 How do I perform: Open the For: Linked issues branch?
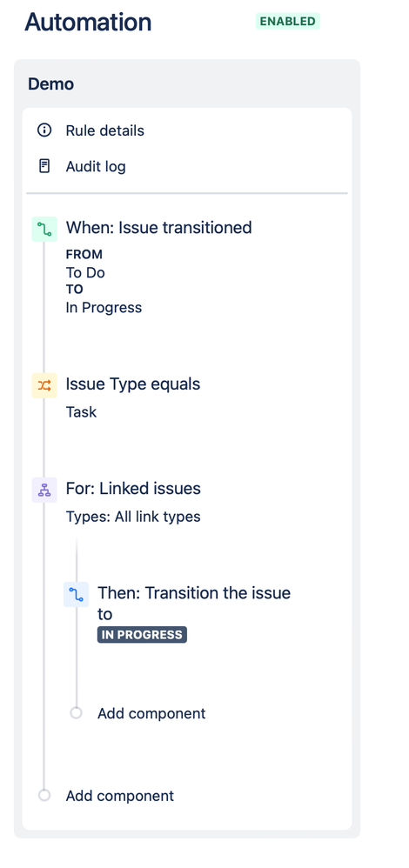pyautogui.click(x=133, y=488)
